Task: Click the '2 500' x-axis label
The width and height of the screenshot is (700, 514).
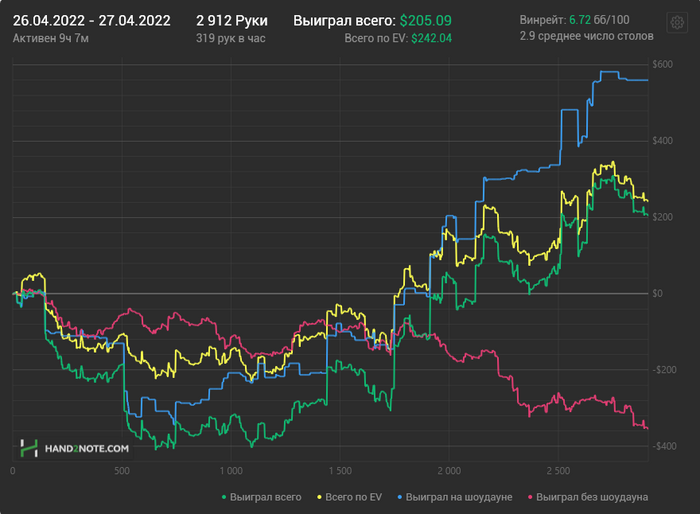Action: click(558, 471)
